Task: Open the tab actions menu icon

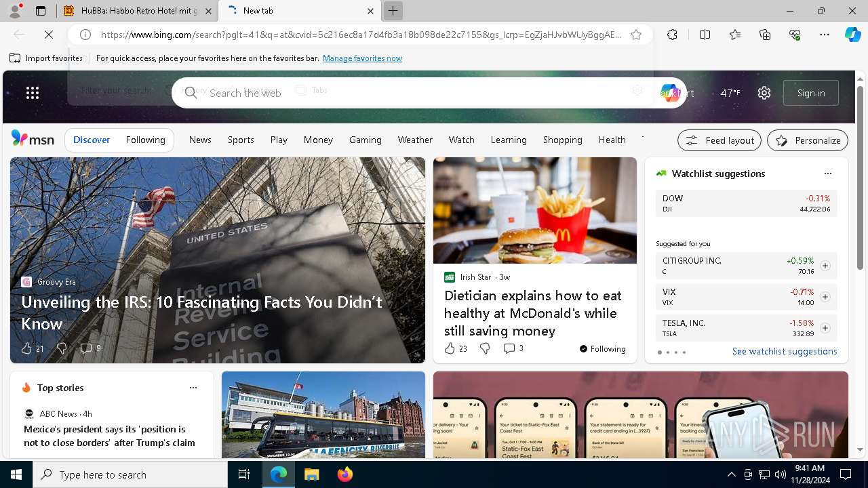Action: 41,11
